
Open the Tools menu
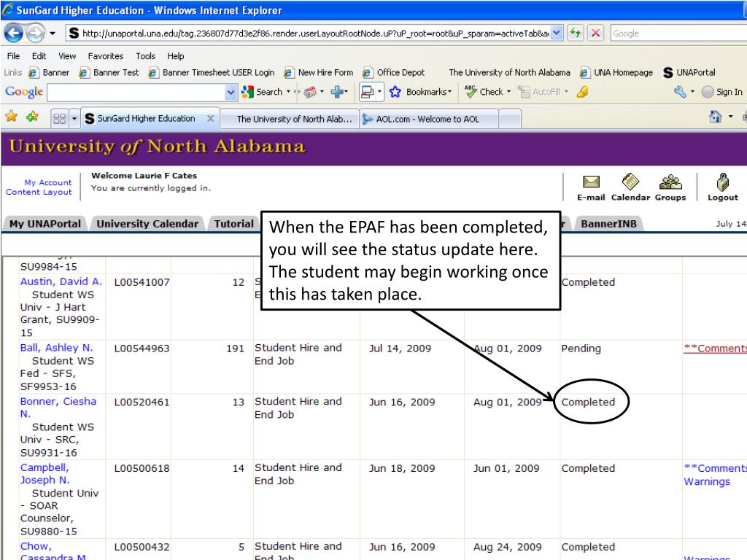point(145,56)
